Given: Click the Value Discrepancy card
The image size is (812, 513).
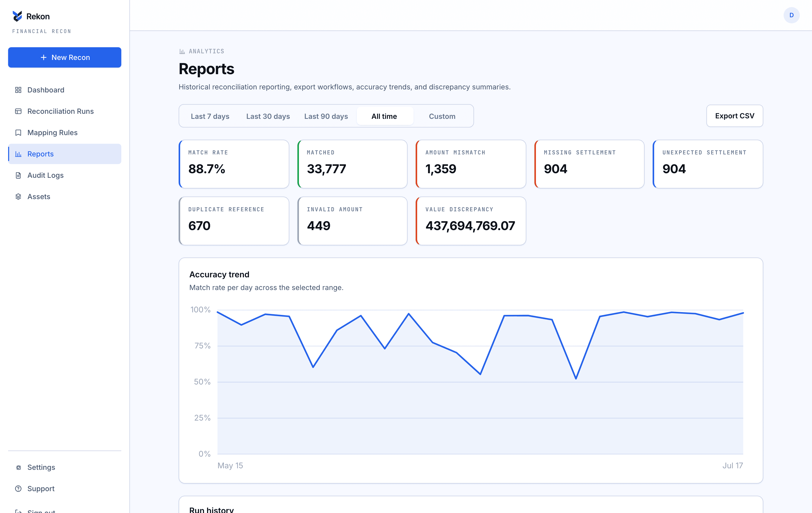Looking at the screenshot, I should (471, 221).
